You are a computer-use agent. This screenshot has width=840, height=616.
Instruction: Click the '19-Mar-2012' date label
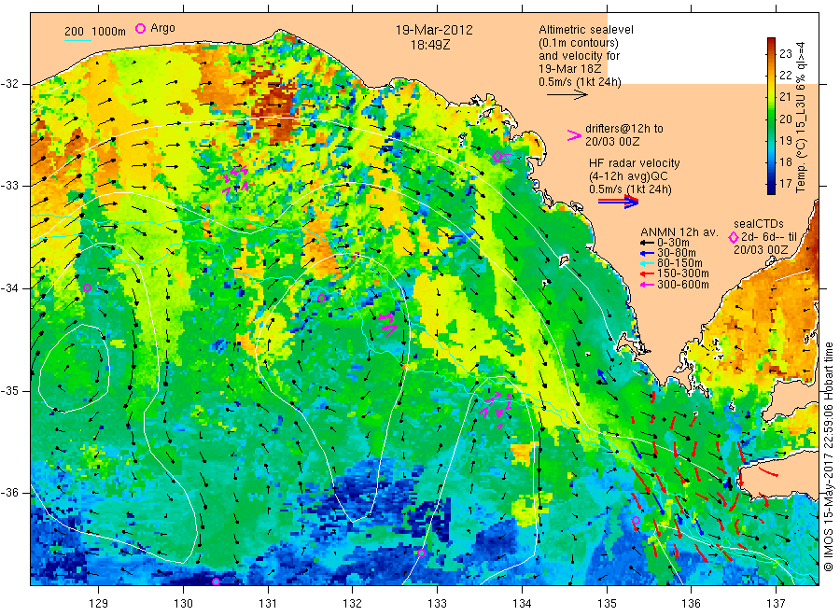[x=434, y=30]
